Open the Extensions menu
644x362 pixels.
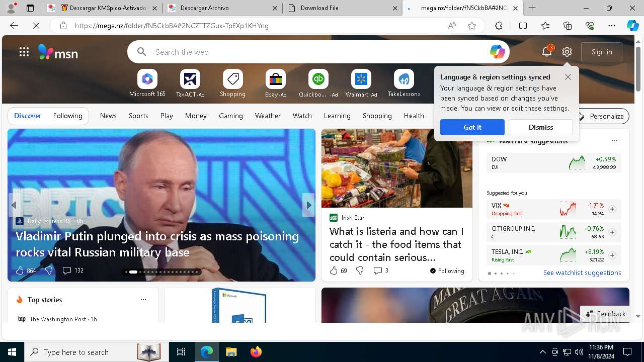[x=499, y=26]
